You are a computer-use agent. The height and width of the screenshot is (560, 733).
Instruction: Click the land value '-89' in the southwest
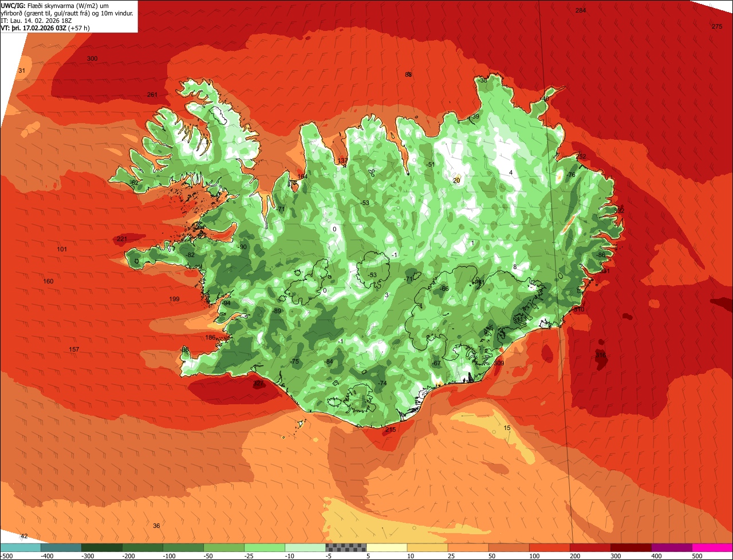point(277,310)
